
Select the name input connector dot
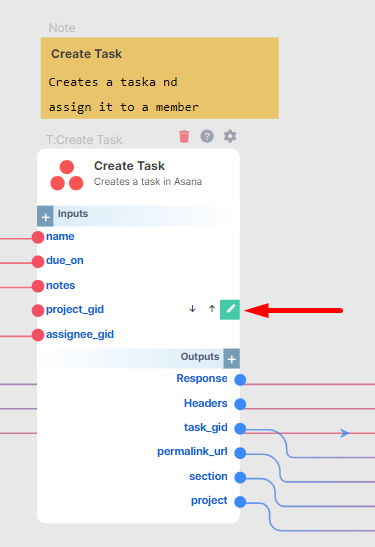(38, 237)
